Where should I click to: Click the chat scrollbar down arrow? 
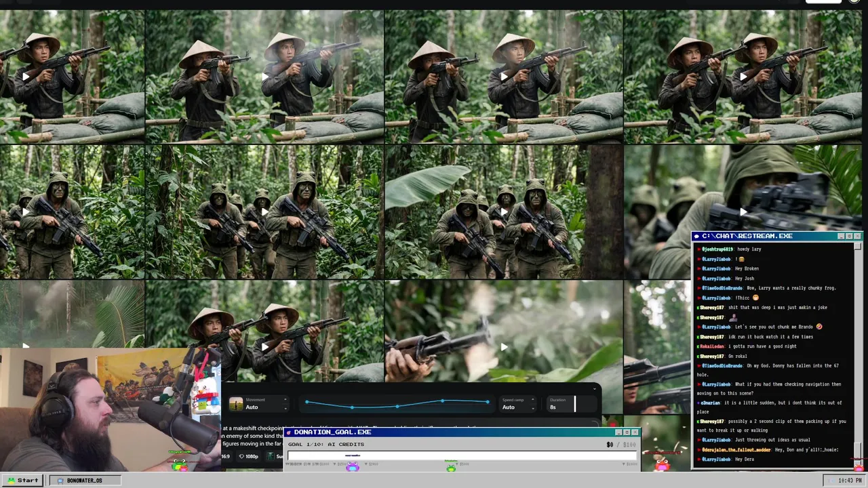coord(857,464)
